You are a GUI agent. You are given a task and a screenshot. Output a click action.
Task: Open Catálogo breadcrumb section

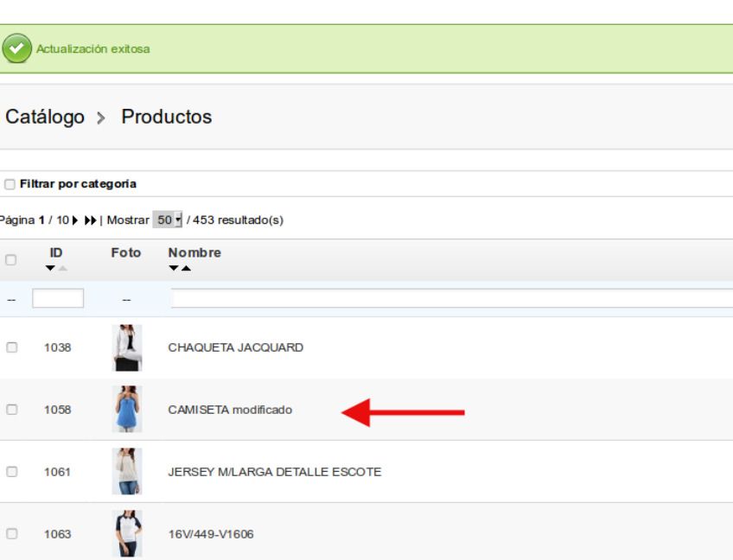point(45,117)
